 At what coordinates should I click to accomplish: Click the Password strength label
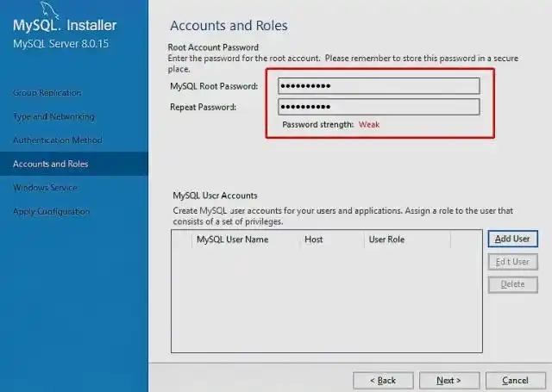[318, 124]
